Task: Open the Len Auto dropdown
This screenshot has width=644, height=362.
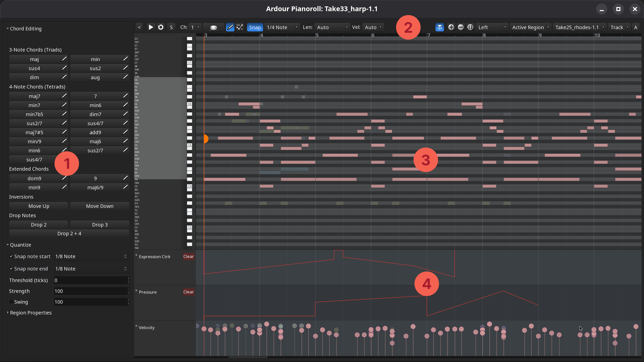Action: (x=332, y=27)
